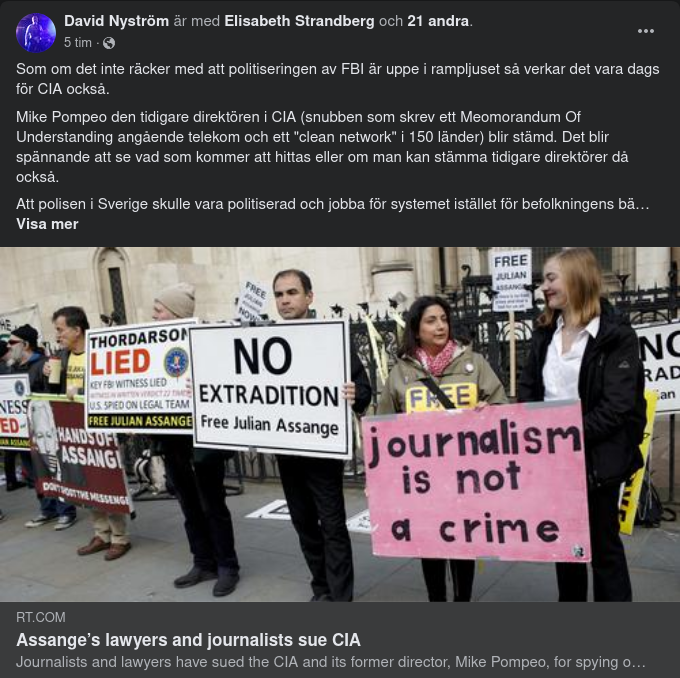This screenshot has width=680, height=678.
Task: Visit Elisabeth Strandberg's tagged profile
Action: 299,21
